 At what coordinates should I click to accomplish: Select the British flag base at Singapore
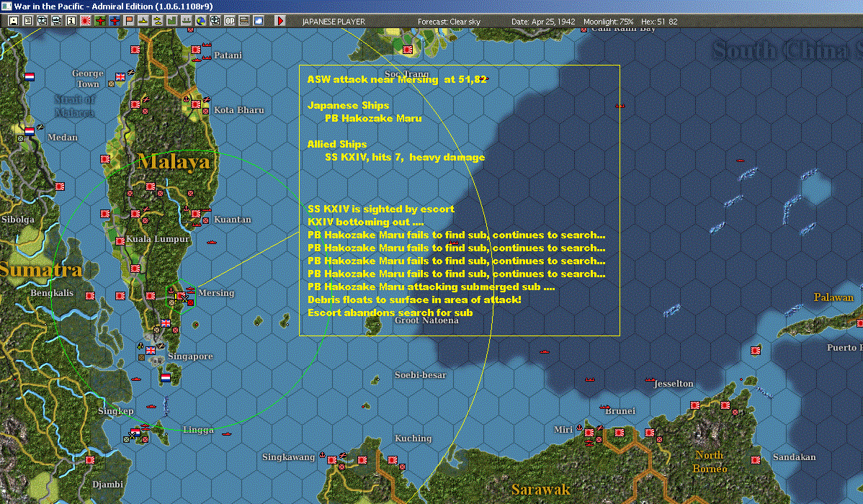[151, 351]
